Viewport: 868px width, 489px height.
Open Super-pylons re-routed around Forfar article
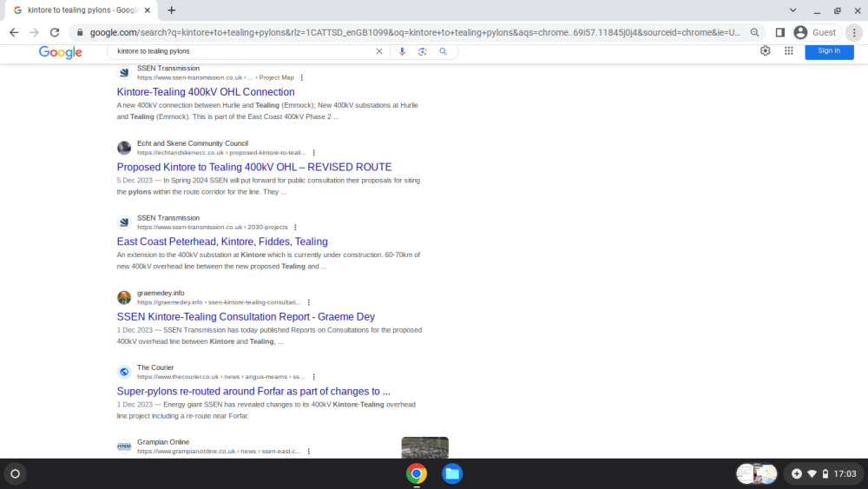[x=253, y=391]
